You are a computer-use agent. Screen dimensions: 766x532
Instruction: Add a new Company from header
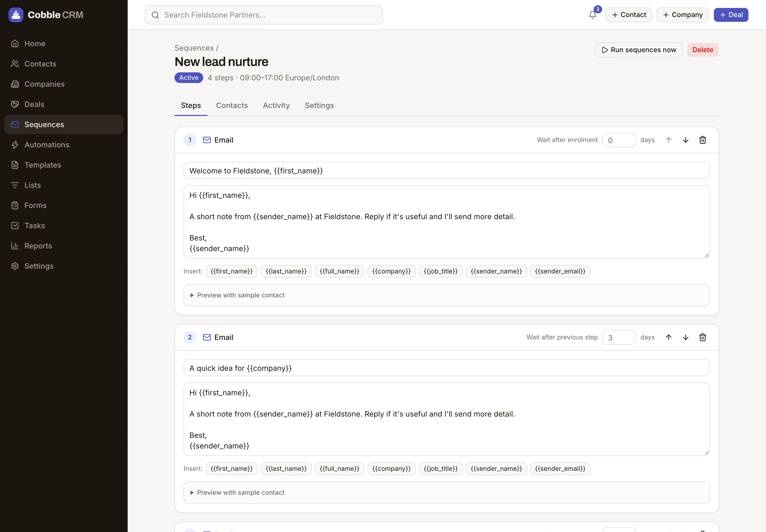pos(682,15)
